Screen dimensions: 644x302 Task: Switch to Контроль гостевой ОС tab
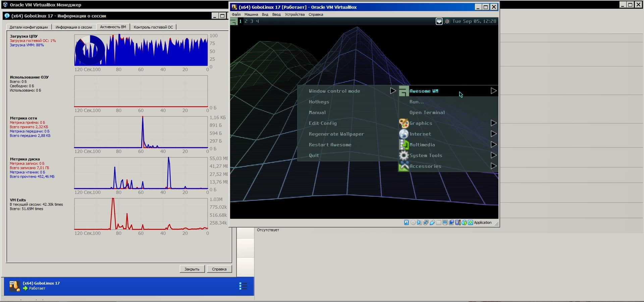[153, 27]
